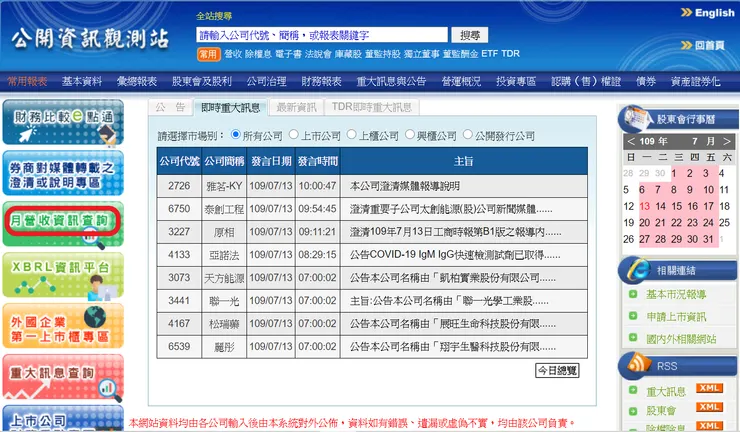Open 股東會及股利 menu
Viewport: 740px width, 432px height.
coord(202,81)
